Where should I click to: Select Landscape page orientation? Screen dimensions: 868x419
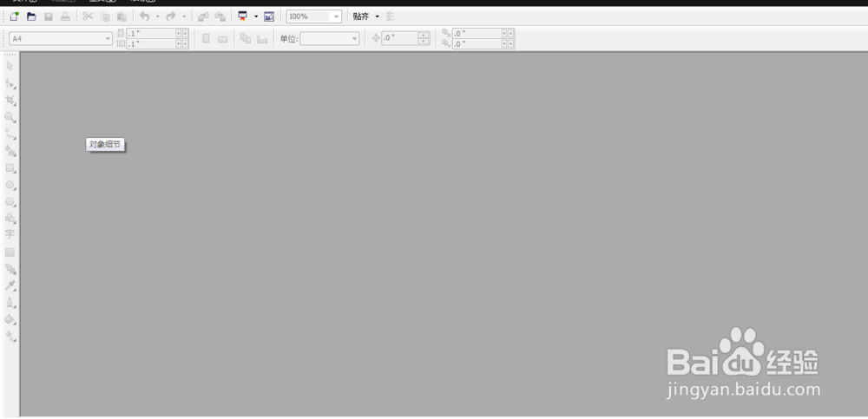pos(222,39)
